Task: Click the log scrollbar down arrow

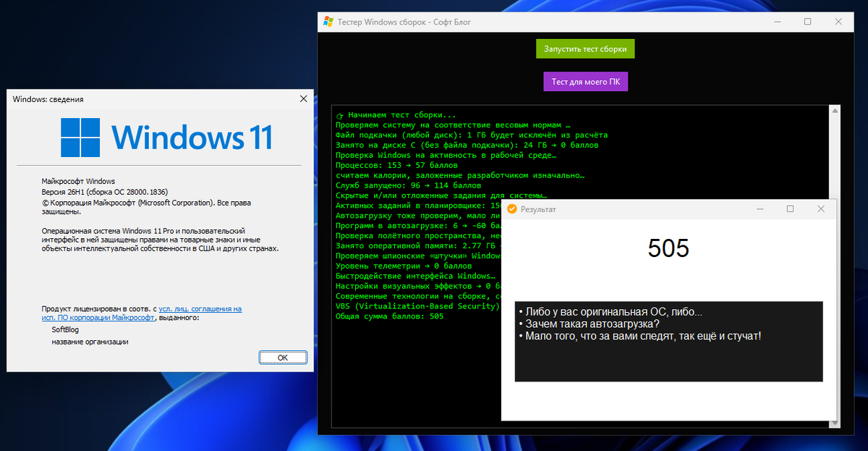Action: tap(835, 423)
